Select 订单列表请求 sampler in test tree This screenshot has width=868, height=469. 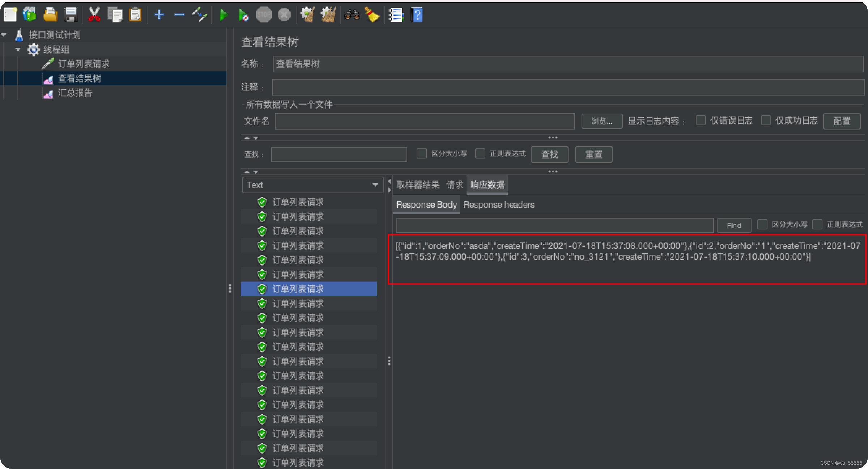point(84,64)
